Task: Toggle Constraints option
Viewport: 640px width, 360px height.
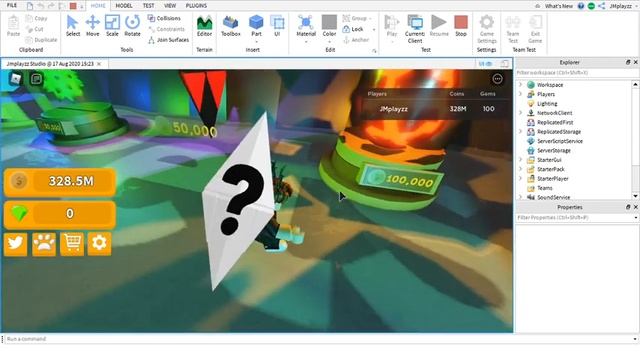Action: [x=166, y=29]
